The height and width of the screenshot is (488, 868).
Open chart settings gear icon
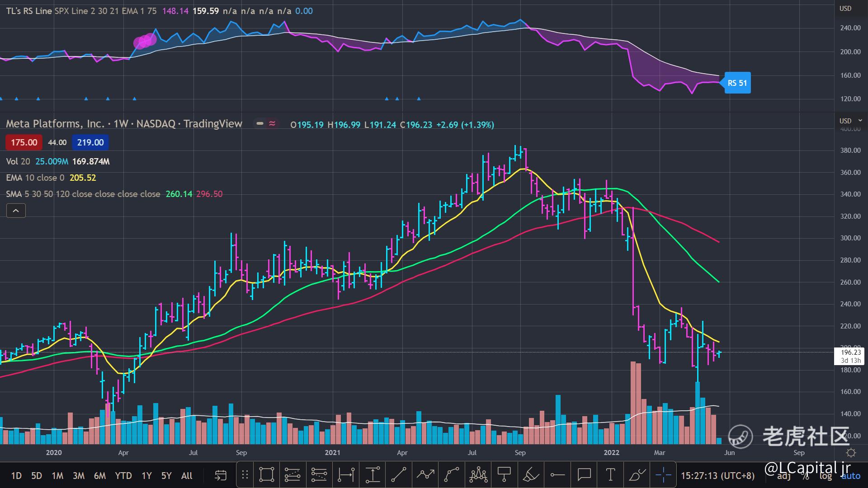click(851, 453)
